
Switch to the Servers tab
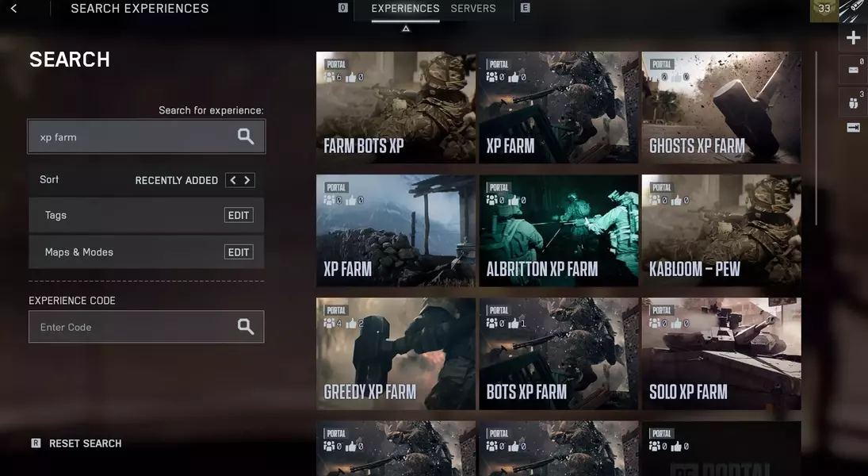click(472, 9)
